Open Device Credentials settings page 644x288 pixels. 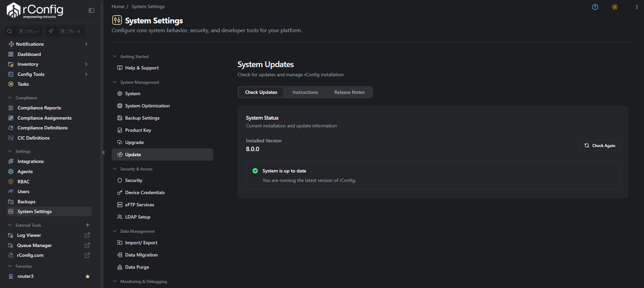(x=145, y=192)
